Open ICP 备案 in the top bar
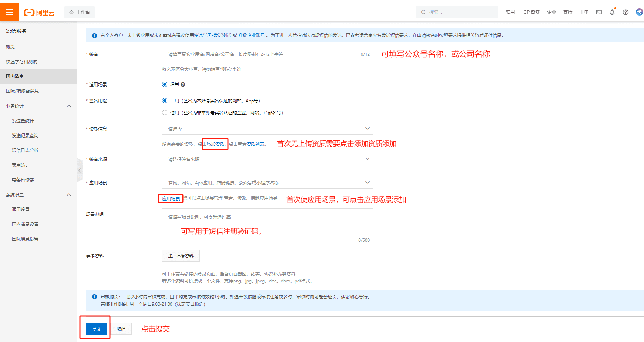644x342 pixels. [531, 12]
